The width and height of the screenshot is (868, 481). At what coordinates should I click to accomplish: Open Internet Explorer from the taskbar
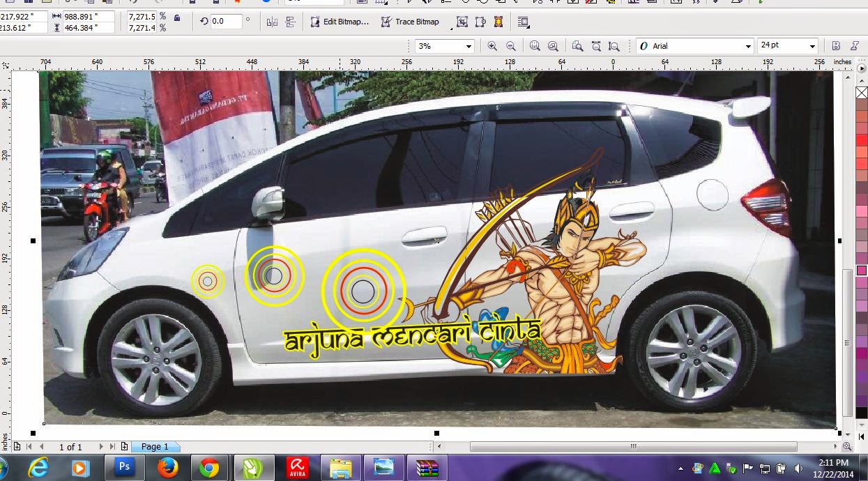37,468
